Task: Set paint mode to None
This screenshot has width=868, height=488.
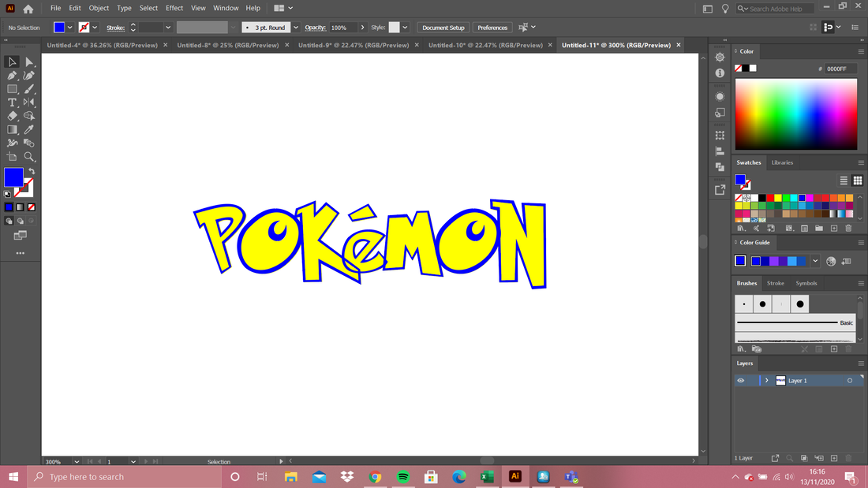Action: coord(32,207)
